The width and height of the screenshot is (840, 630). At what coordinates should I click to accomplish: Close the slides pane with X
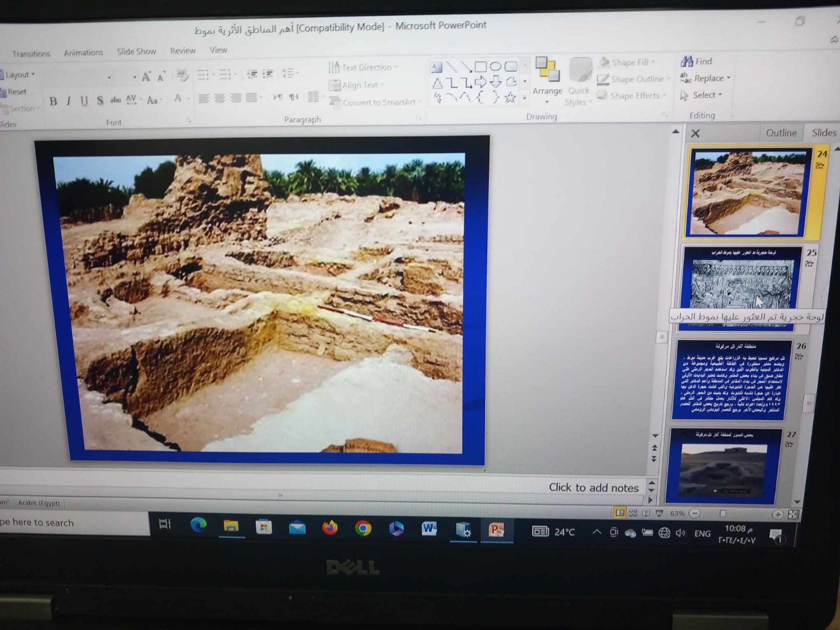click(x=695, y=133)
